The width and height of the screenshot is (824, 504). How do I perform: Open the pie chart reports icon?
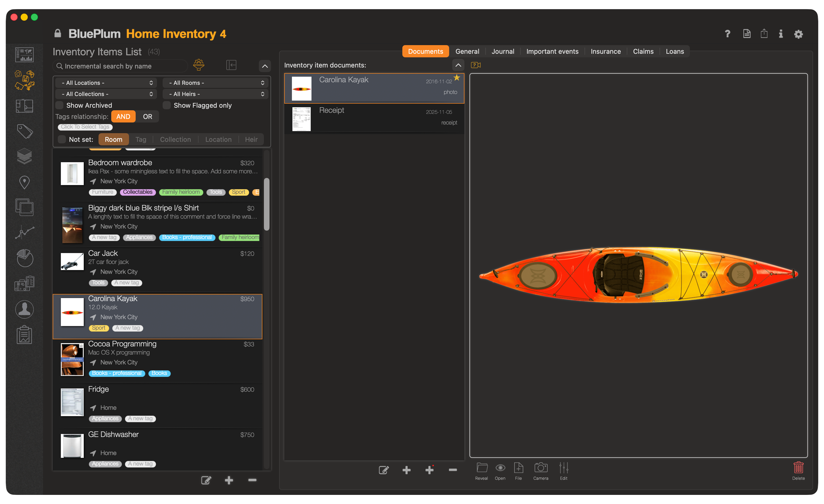click(25, 258)
